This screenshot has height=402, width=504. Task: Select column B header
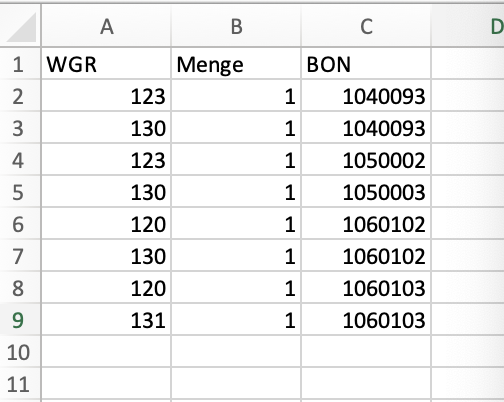[x=236, y=26]
